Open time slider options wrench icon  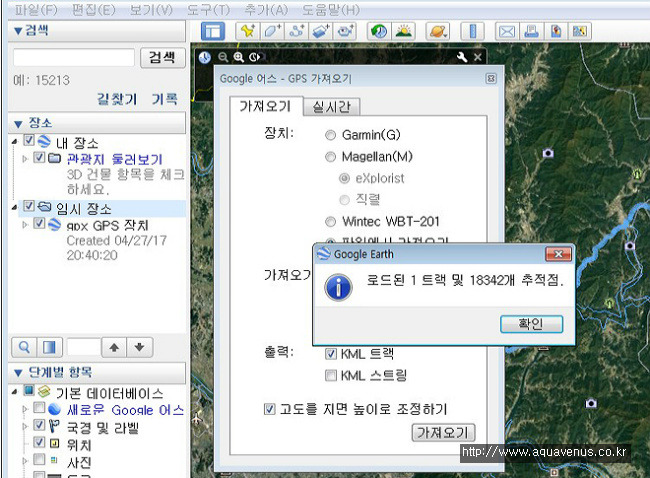point(461,57)
